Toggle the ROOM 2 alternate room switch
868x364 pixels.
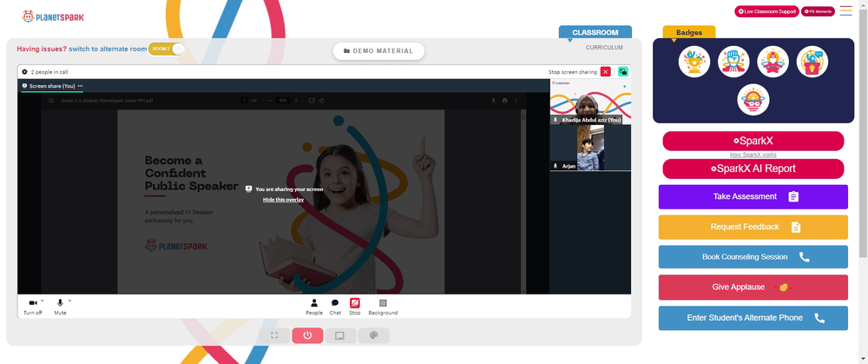[166, 49]
